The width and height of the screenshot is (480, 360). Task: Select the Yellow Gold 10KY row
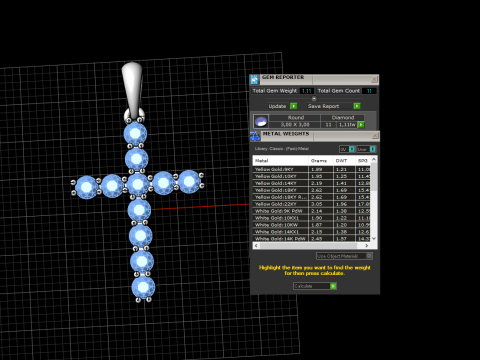pos(312,176)
